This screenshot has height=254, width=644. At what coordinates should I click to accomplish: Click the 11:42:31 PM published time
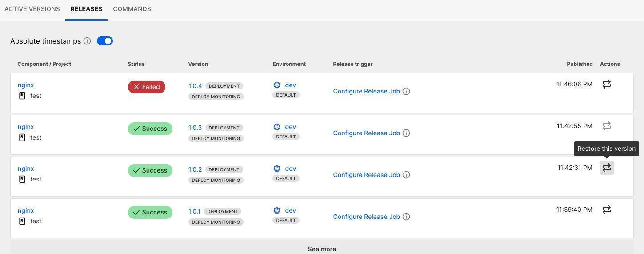tap(575, 168)
